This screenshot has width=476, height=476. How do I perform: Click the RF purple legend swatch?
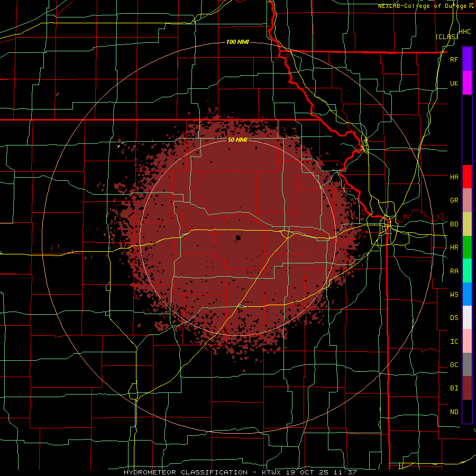pos(467,59)
